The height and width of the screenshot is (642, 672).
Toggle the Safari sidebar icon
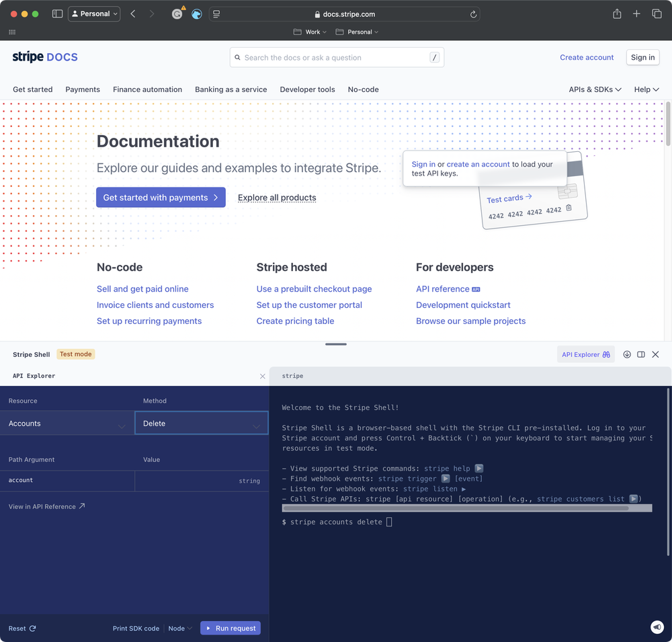tap(57, 13)
